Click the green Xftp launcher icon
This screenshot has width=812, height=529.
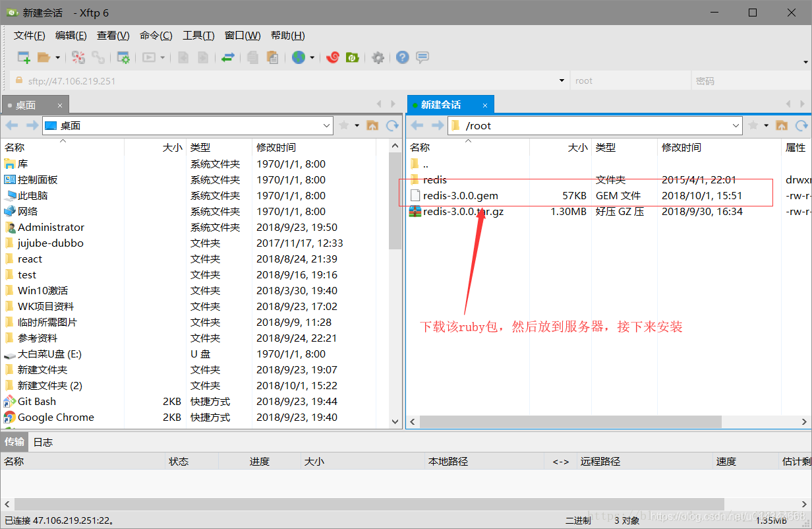[x=353, y=57]
